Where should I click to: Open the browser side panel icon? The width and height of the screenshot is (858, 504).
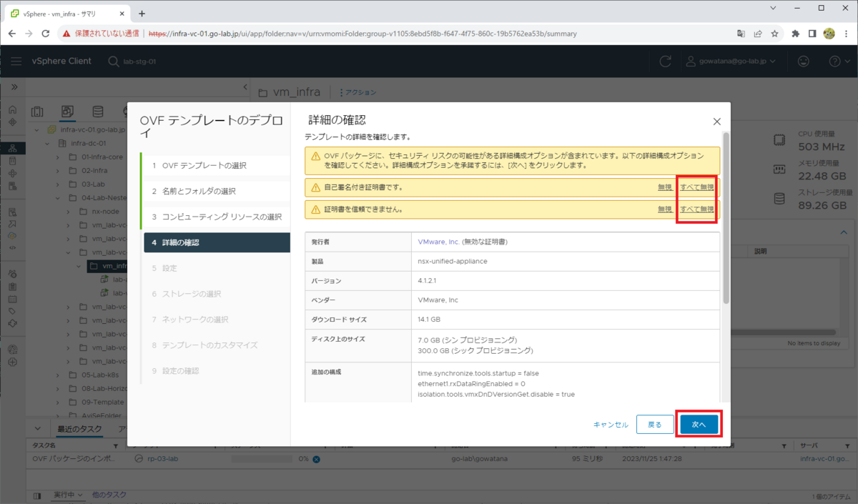click(812, 34)
